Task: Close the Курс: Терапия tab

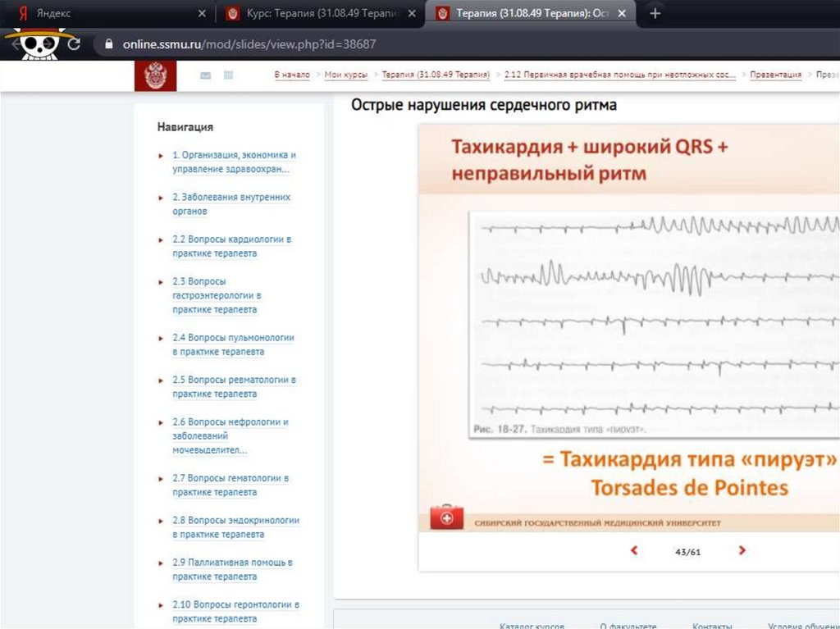Action: tap(412, 13)
